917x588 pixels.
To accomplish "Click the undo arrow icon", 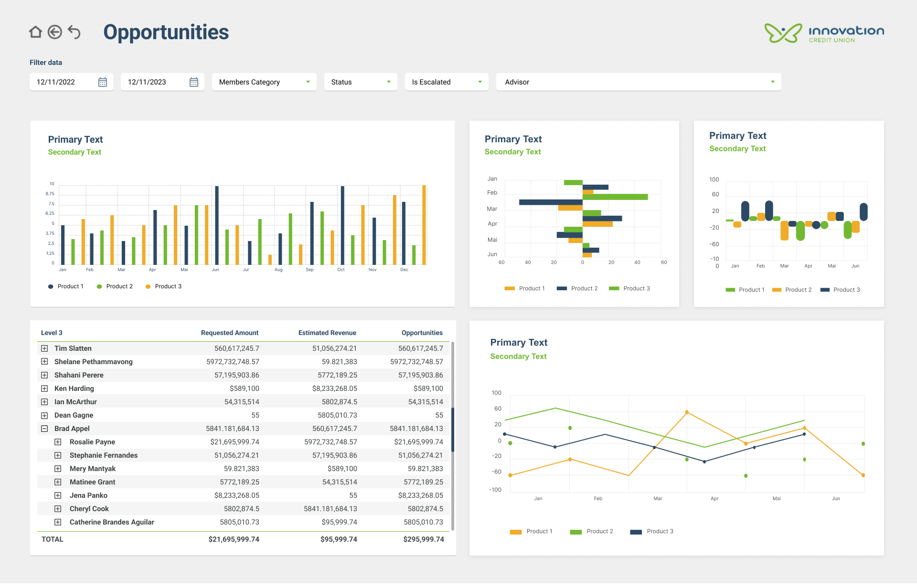I will (74, 32).
